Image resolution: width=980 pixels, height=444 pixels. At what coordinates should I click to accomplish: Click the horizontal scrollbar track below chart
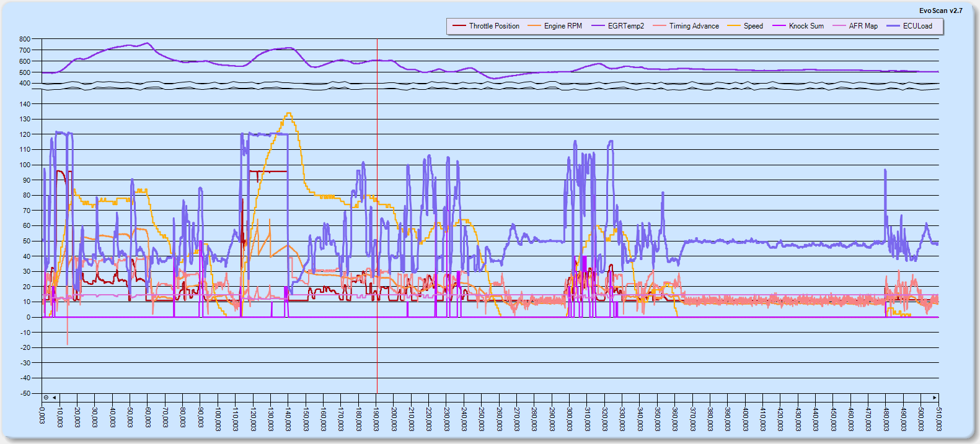pyautogui.click(x=496, y=398)
